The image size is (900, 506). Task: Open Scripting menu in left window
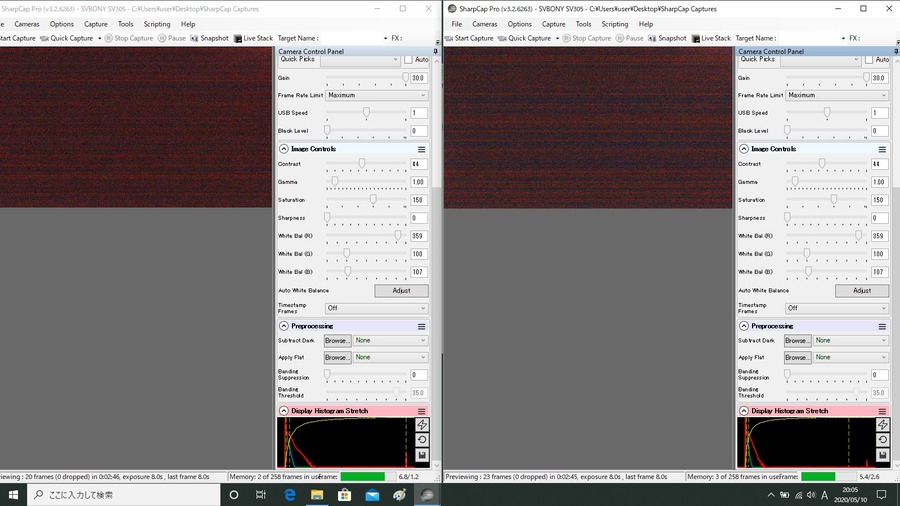coord(157,24)
